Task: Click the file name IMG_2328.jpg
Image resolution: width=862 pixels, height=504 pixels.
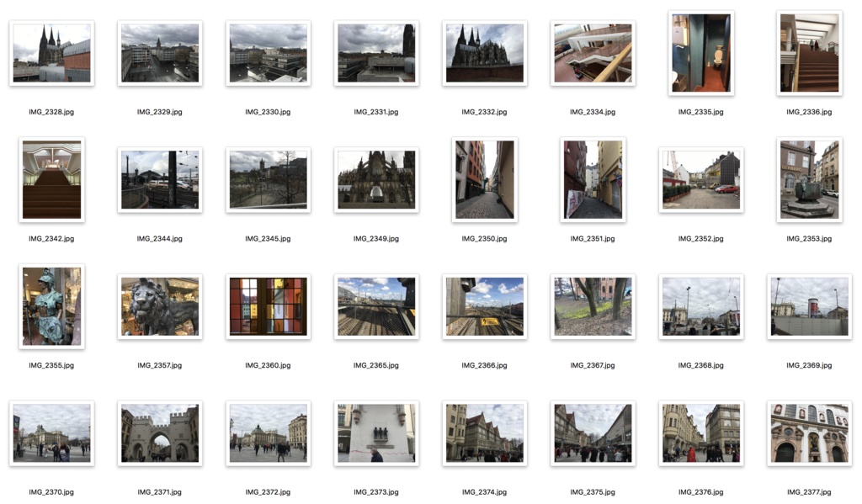Action: coord(51,112)
